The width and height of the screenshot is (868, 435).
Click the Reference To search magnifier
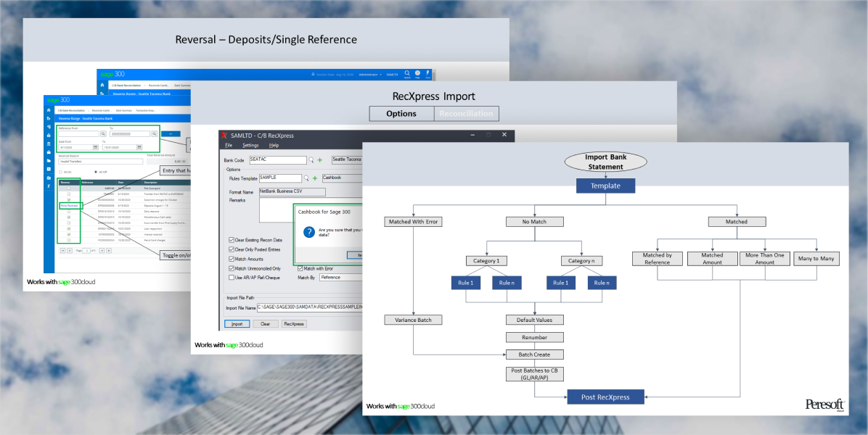pos(154,133)
